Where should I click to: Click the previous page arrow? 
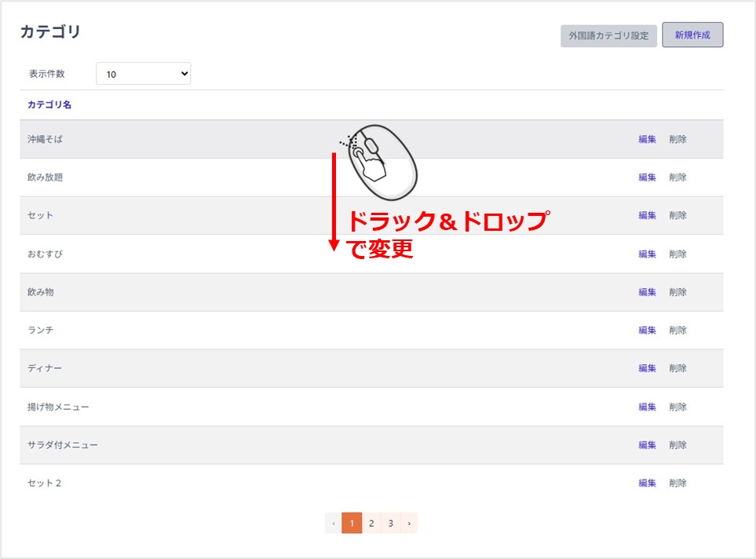333,523
